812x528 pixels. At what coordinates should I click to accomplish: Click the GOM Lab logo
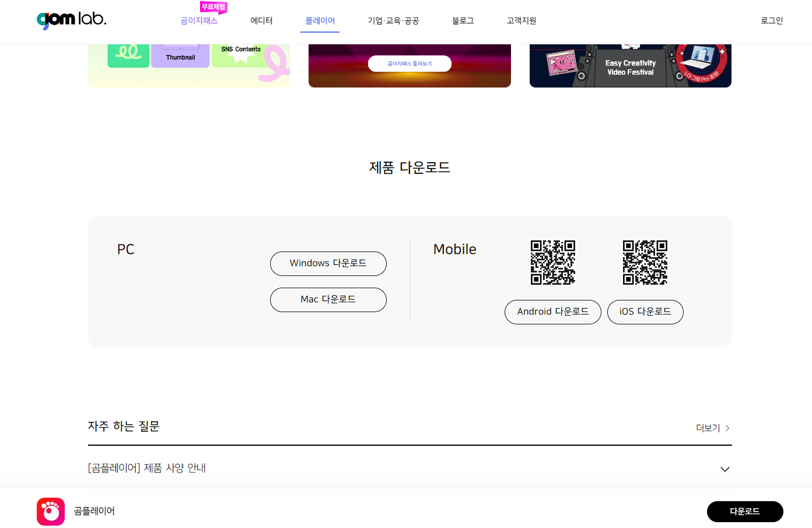(71, 20)
